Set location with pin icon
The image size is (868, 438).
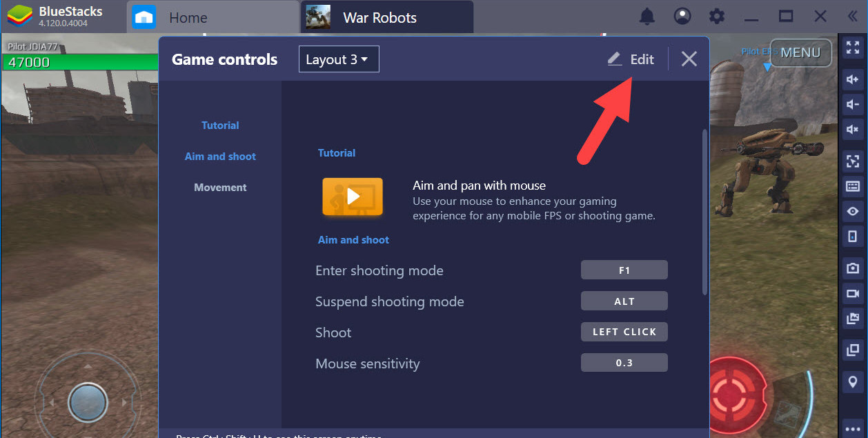point(853,381)
